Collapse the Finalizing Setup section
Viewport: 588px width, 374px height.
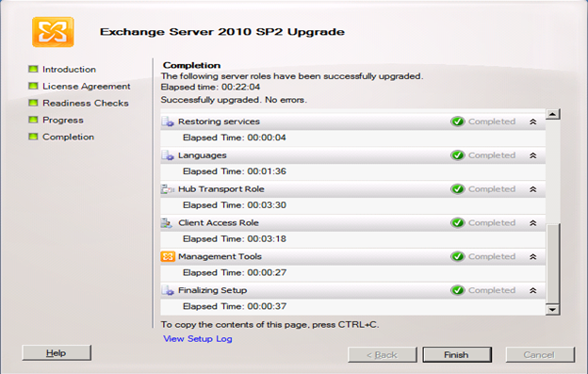pos(533,290)
